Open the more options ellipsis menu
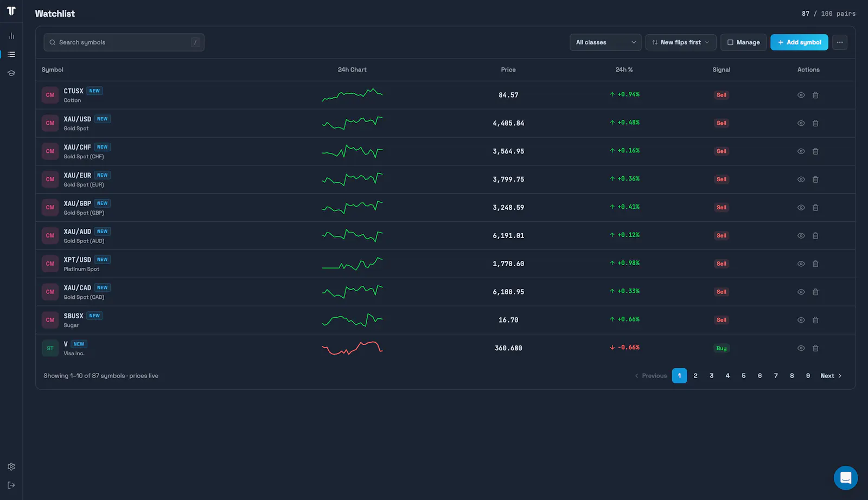Screen dimensions: 868x500 840,42
